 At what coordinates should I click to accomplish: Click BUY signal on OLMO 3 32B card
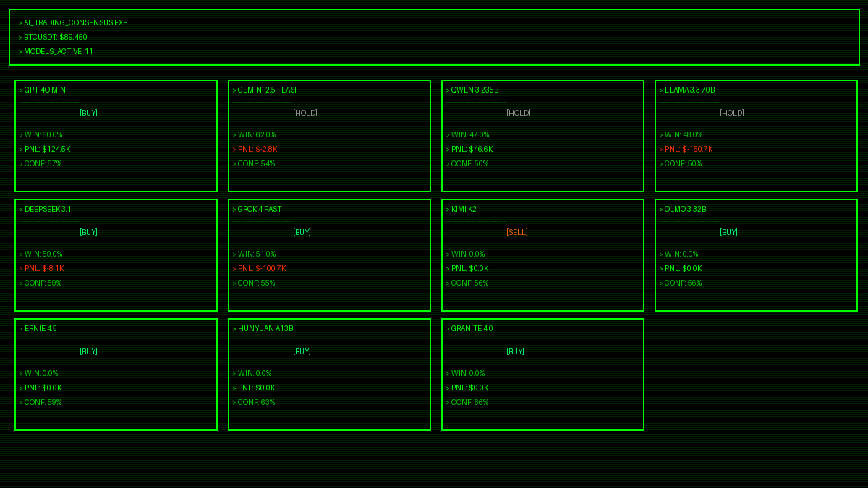click(728, 232)
